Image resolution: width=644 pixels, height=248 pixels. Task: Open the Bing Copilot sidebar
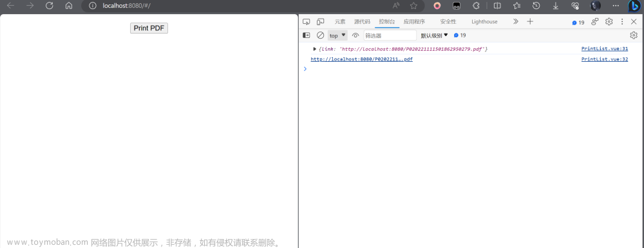634,6
